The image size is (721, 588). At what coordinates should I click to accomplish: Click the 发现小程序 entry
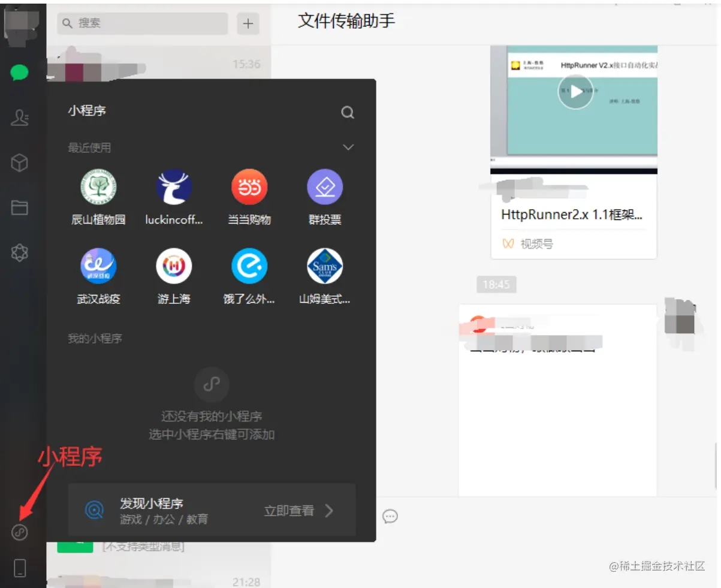tap(212, 510)
